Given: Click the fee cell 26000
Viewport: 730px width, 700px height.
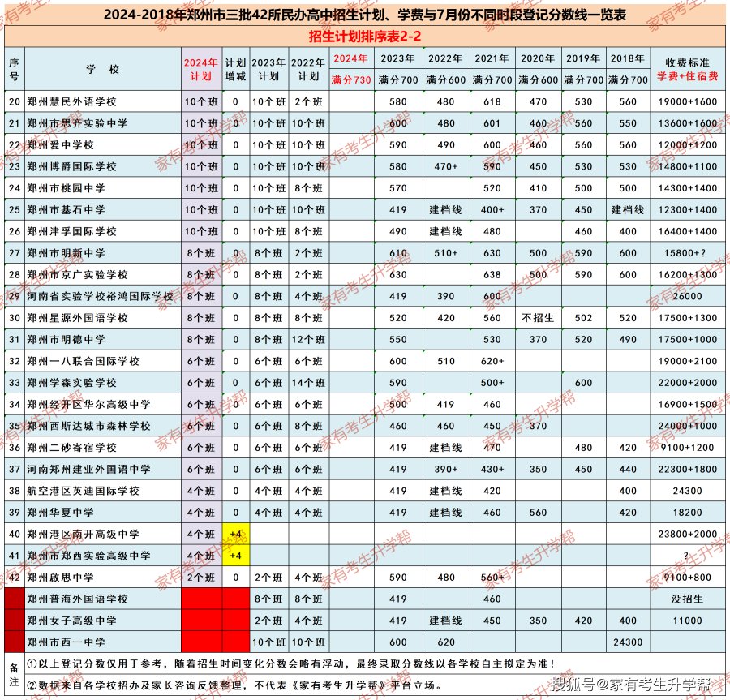Looking at the screenshot, I should tap(687, 297).
